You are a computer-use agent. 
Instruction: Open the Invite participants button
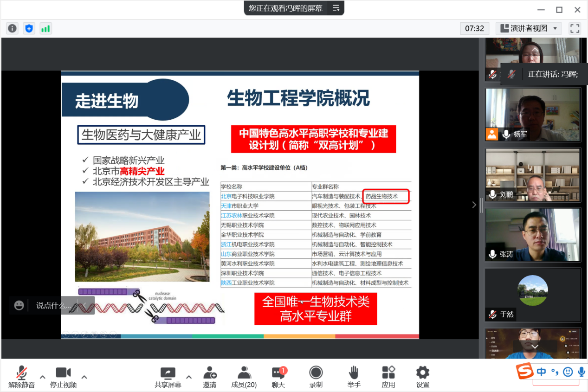pos(209,377)
